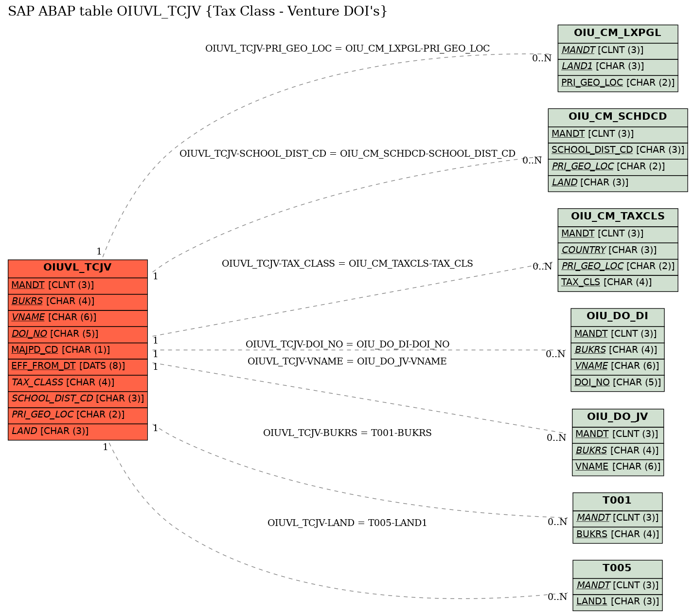Open the OIU_CM_SCHDCD table header
The image size is (695, 616).
coord(618,117)
